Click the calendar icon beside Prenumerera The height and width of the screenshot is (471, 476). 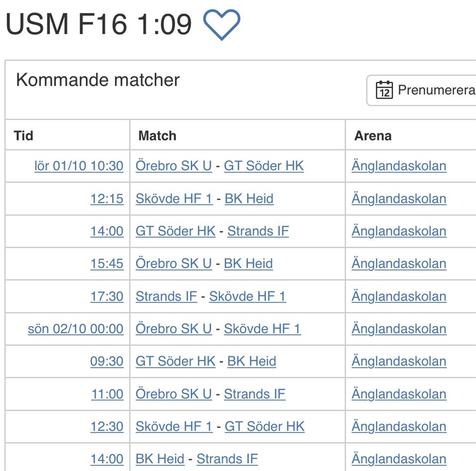384,90
